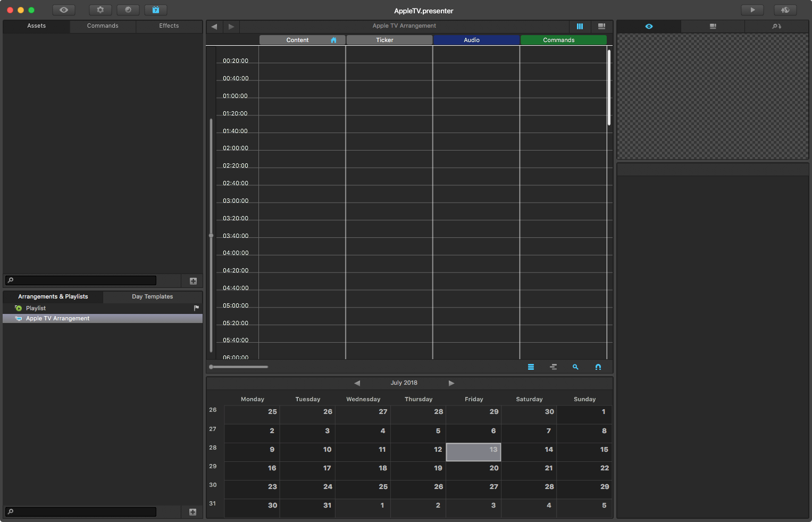Go back with the arrangement left arrow
812x522 pixels.
pyautogui.click(x=214, y=26)
